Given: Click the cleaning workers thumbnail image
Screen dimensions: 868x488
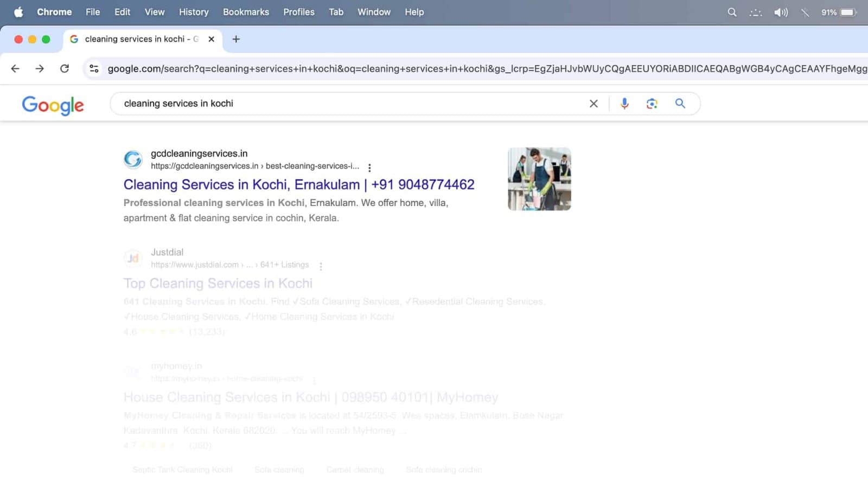Looking at the screenshot, I should coord(539,179).
